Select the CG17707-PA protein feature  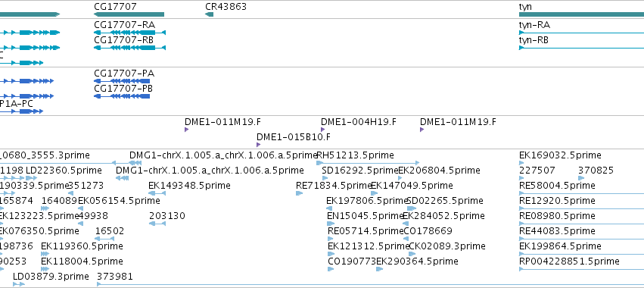coord(122,81)
